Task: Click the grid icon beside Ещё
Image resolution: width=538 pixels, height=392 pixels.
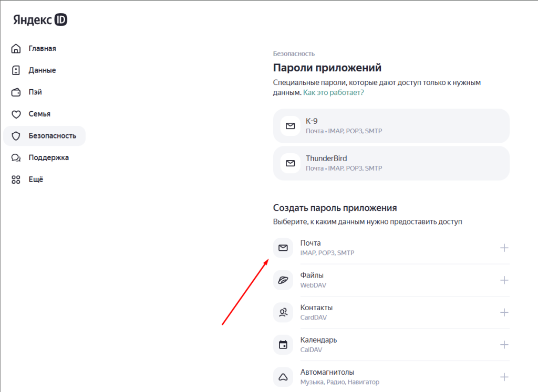Action: [x=16, y=179]
